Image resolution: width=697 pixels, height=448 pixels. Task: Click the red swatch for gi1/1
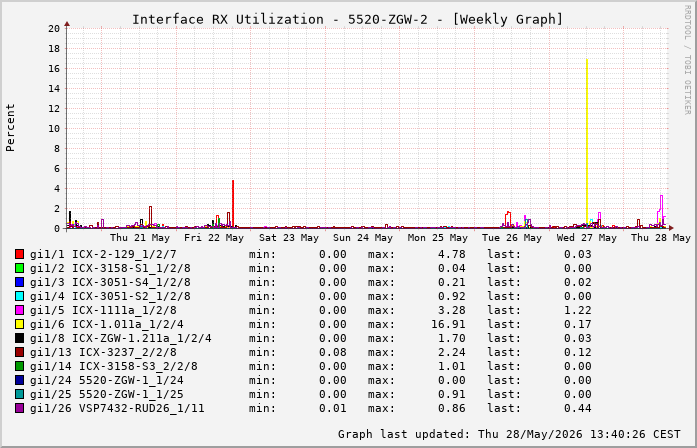[19, 254]
